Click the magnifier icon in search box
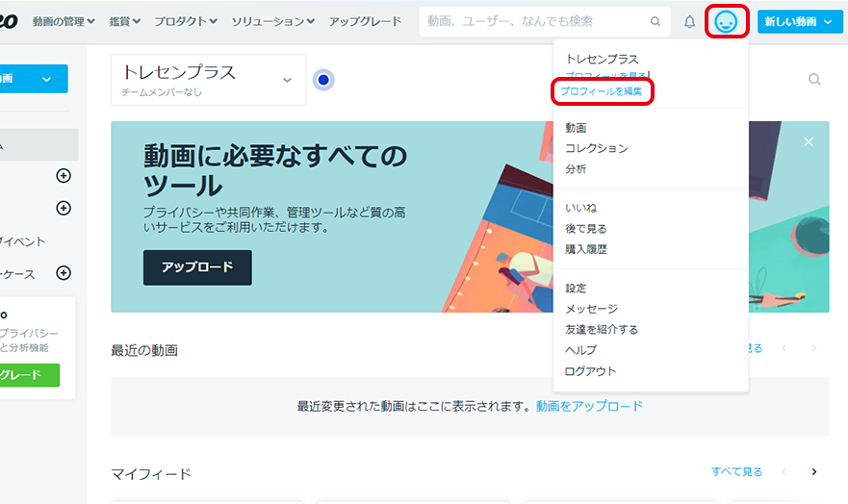The height and width of the screenshot is (504, 848). (655, 21)
